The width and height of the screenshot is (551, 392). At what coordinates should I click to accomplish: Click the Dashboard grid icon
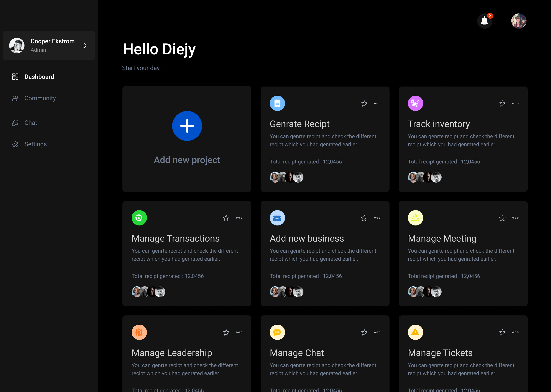(15, 77)
